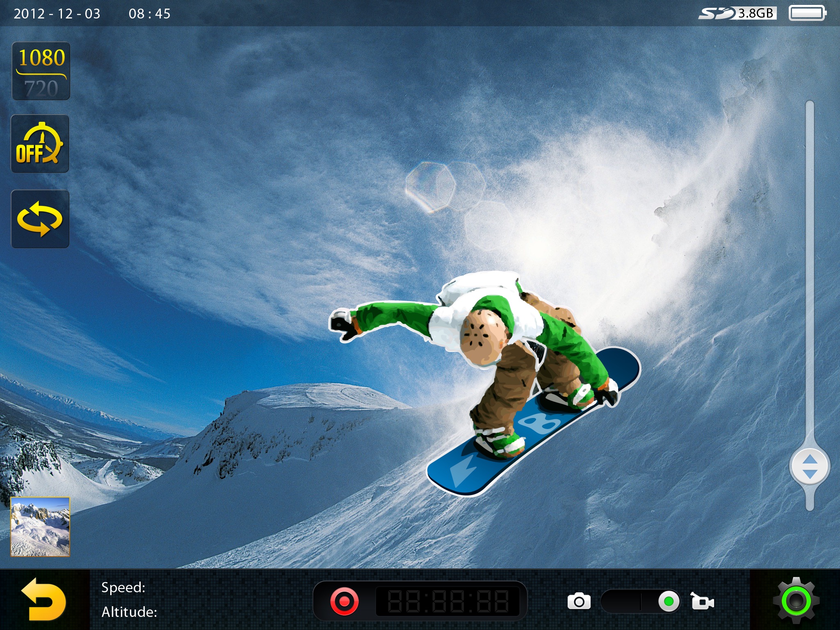
Task: Switch to 720 resolution
Action: (x=41, y=88)
